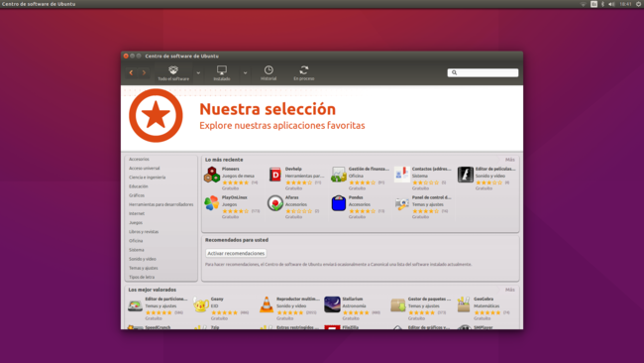Open the Panel de control icon

[401, 203]
